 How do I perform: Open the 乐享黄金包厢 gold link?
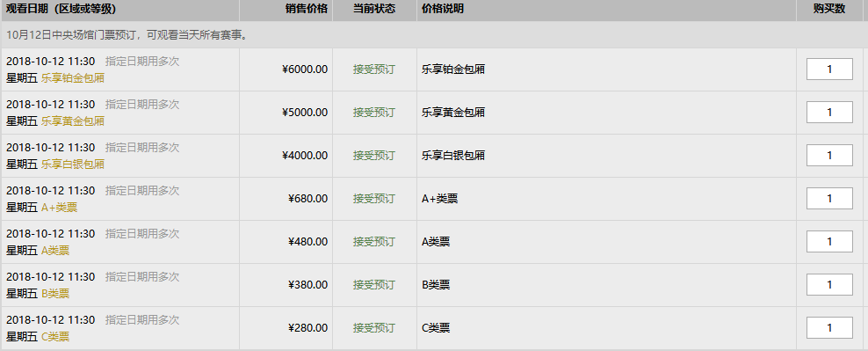[x=73, y=121]
